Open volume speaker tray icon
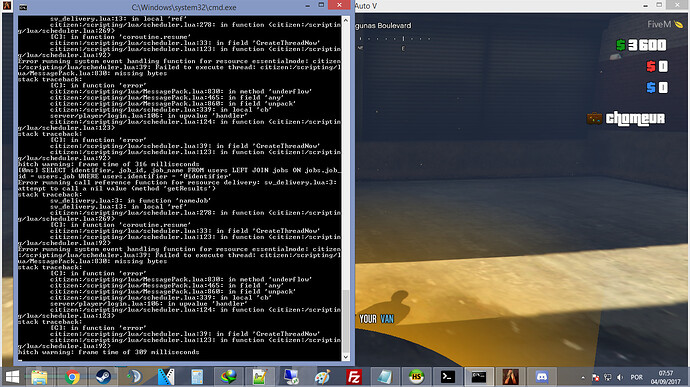Image resolution: width=690 pixels, height=387 pixels. (620, 377)
